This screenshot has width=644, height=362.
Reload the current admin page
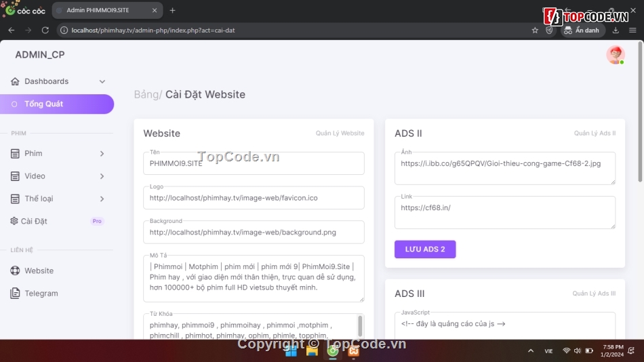click(x=45, y=31)
